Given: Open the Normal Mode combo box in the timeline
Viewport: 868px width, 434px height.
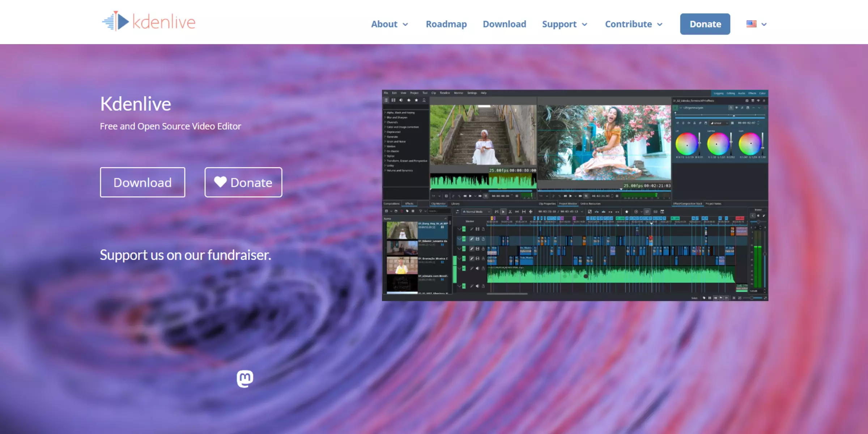Looking at the screenshot, I should click(x=476, y=212).
